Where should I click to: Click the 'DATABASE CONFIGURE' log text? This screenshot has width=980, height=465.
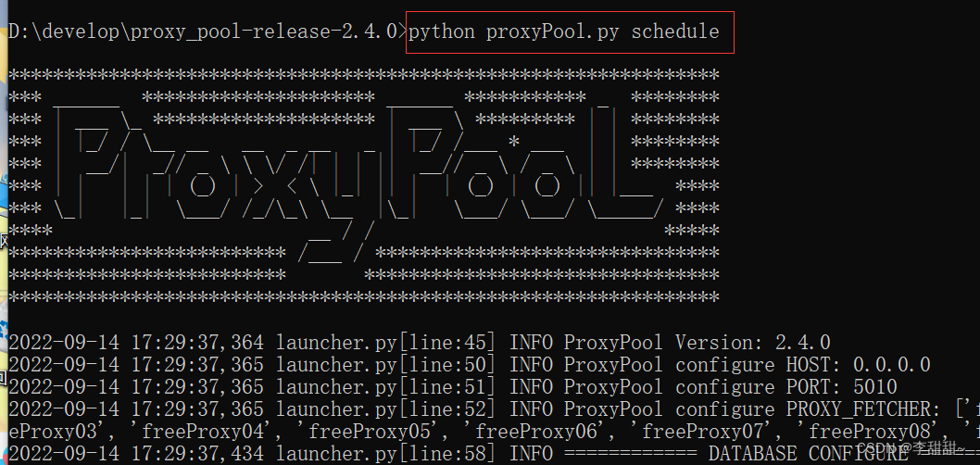click(808, 454)
